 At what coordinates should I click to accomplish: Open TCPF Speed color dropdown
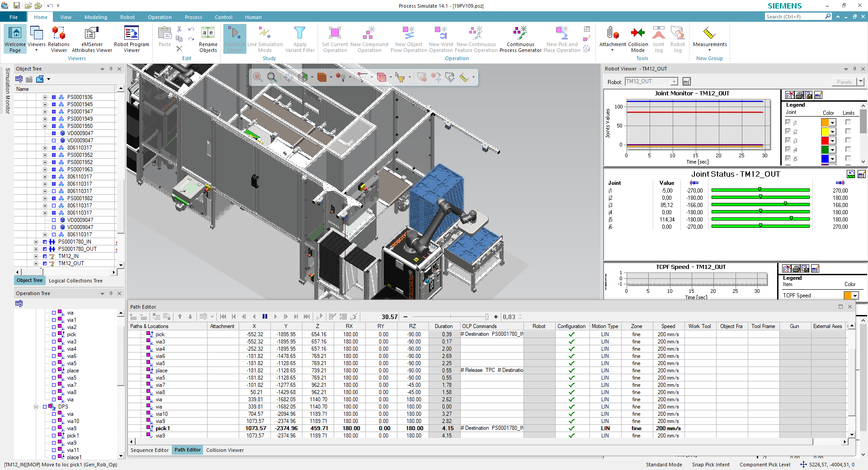coord(855,296)
